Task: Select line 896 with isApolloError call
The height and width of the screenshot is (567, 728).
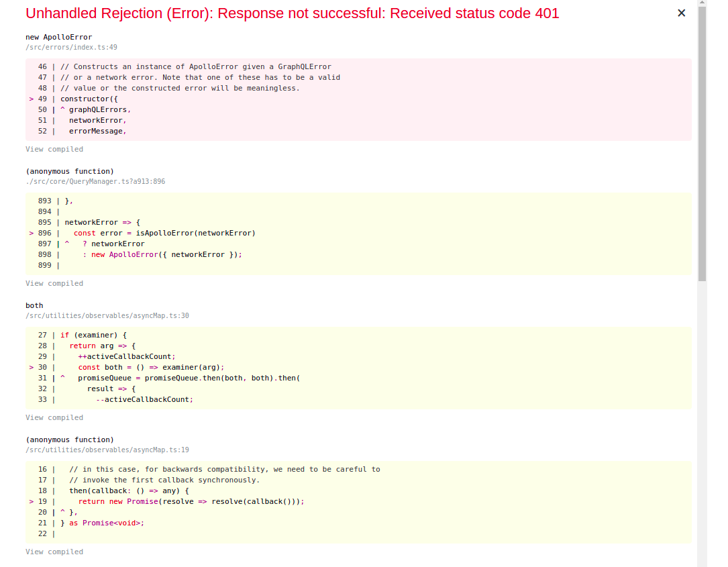Action: (x=154, y=233)
